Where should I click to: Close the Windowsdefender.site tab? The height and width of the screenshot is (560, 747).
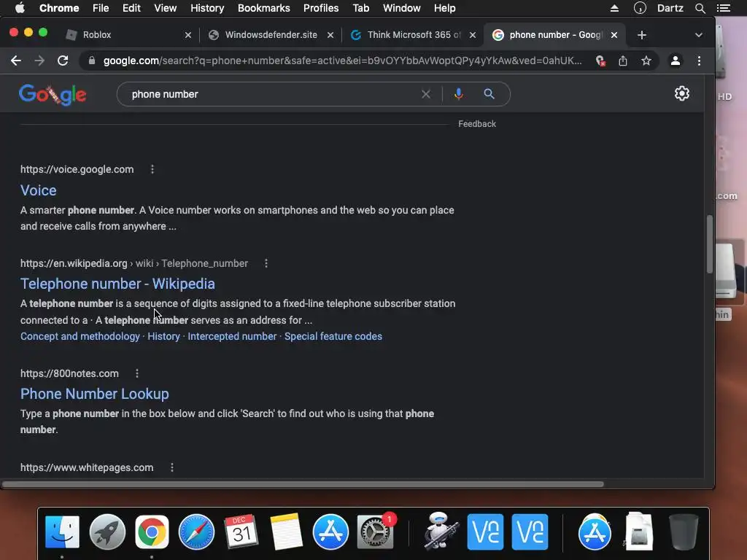(x=330, y=35)
